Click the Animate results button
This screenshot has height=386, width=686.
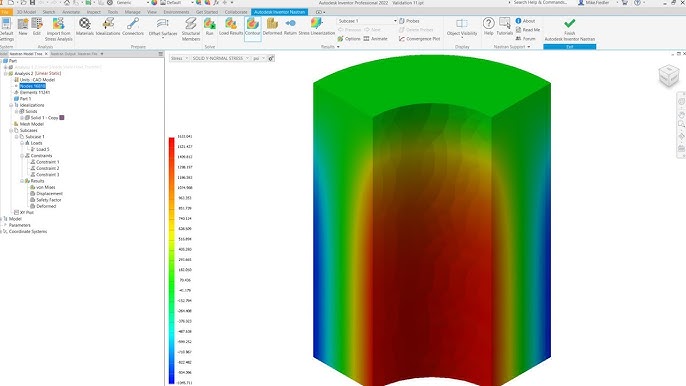click(x=375, y=39)
